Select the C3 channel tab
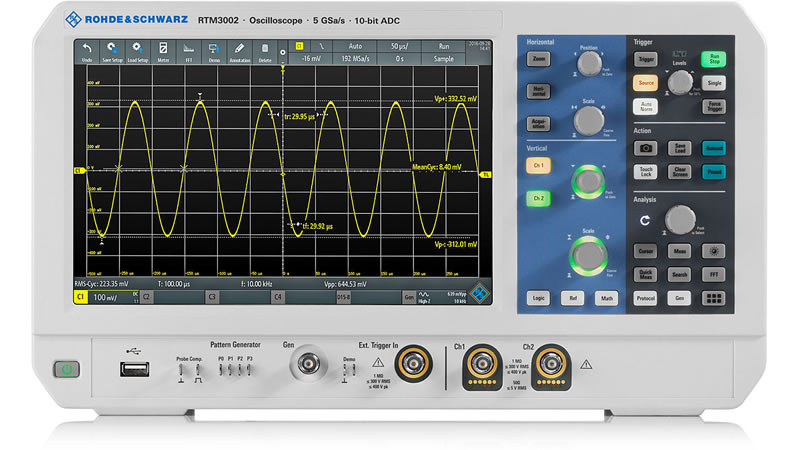The height and width of the screenshot is (450, 800). point(213,297)
